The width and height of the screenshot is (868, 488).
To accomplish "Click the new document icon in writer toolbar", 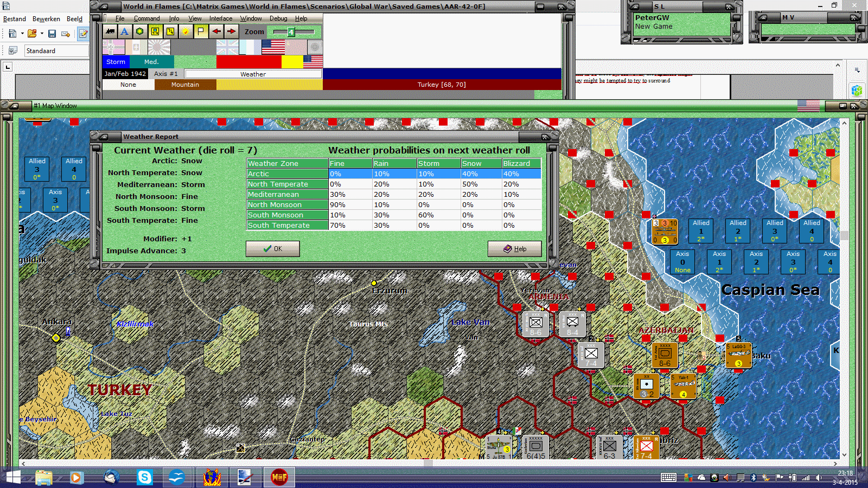I will click(x=12, y=34).
